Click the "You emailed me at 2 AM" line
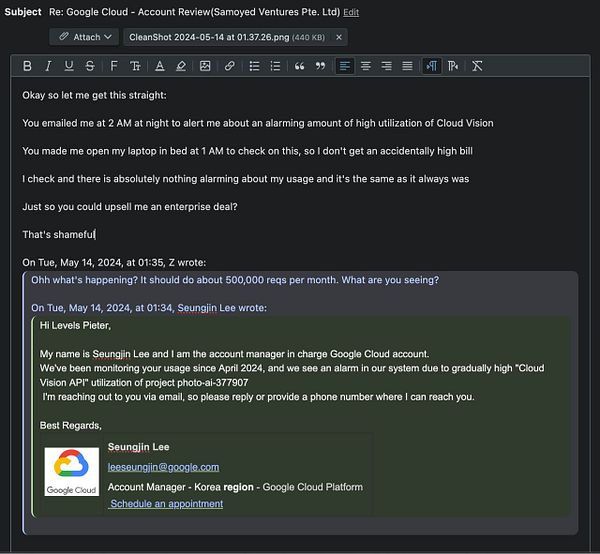 [x=258, y=123]
